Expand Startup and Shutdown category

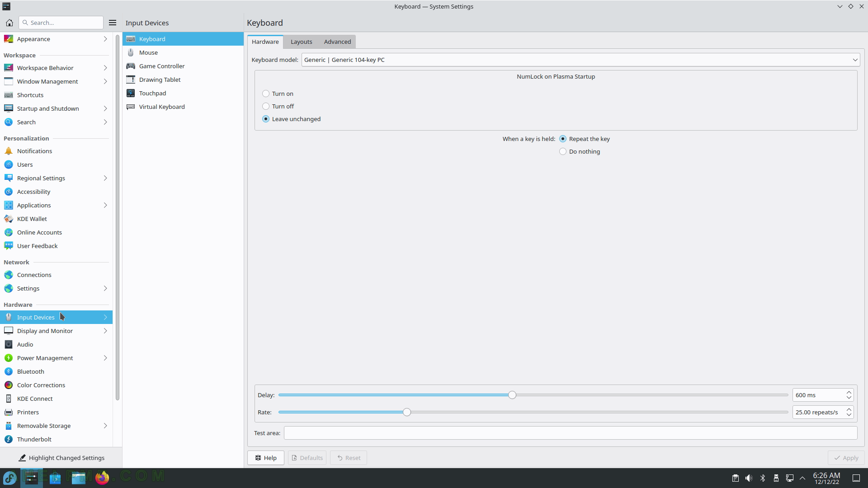pyautogui.click(x=56, y=108)
